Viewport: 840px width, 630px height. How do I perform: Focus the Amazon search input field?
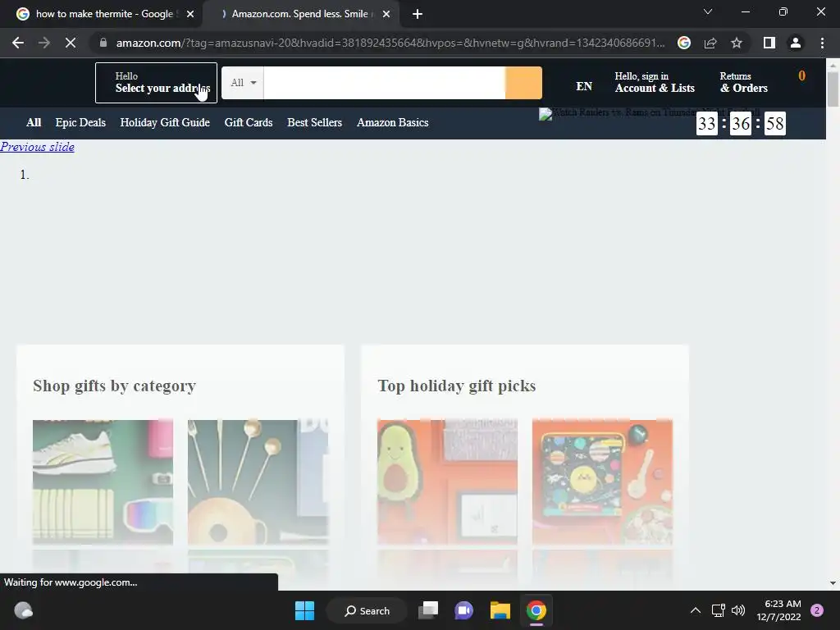point(384,83)
